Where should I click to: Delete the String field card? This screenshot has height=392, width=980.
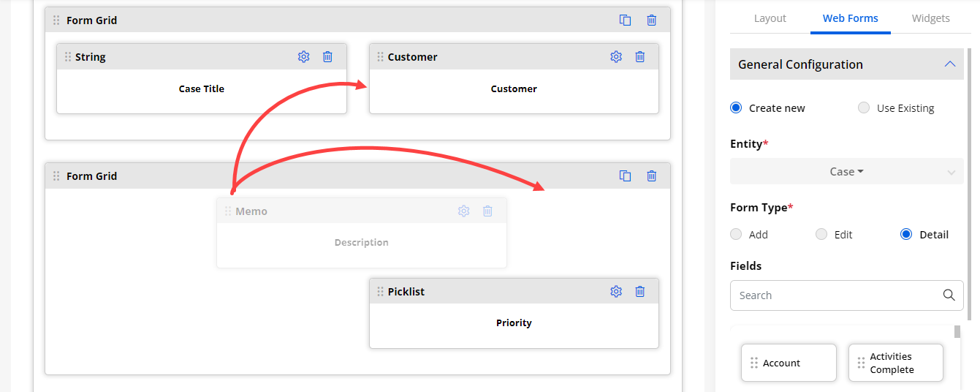pyautogui.click(x=327, y=57)
